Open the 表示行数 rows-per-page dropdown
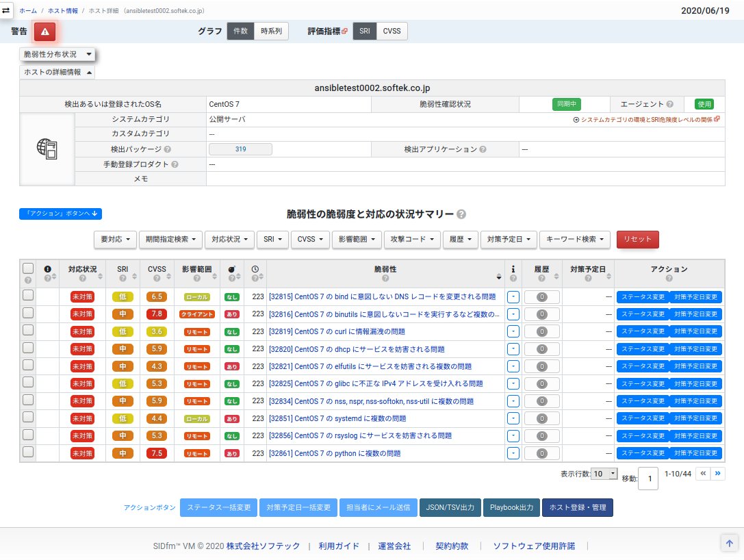 click(604, 474)
